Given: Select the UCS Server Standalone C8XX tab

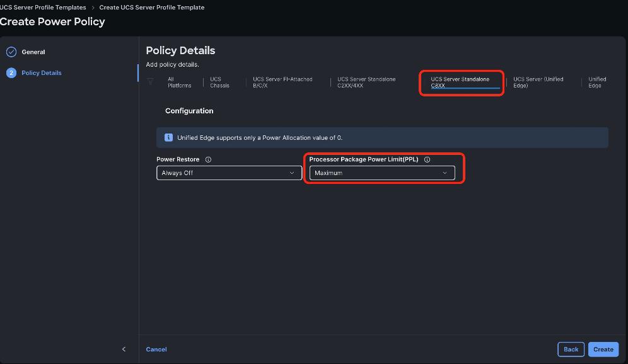Looking at the screenshot, I should [x=460, y=82].
